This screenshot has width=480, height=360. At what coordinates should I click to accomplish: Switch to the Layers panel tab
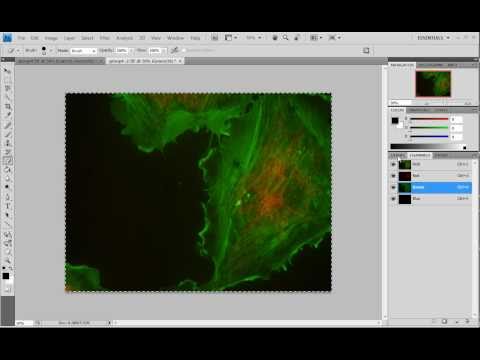tap(398, 155)
